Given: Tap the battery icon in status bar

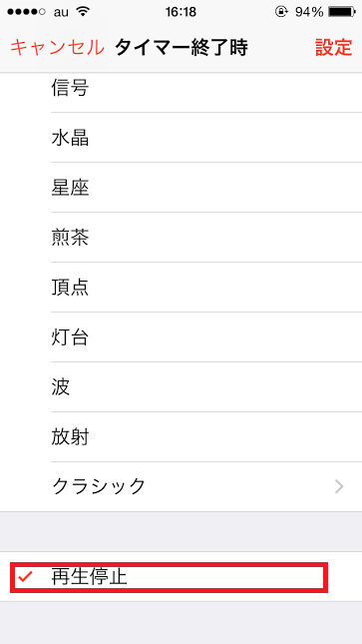Looking at the screenshot, I should [341, 12].
